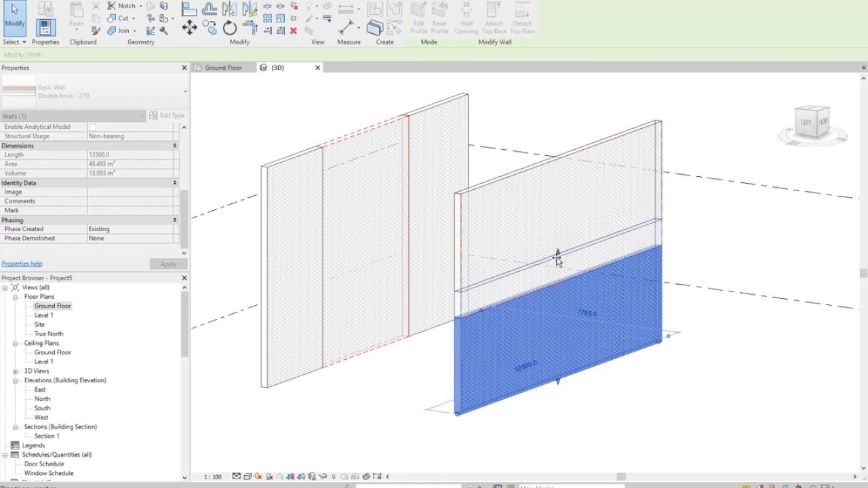Click the Create Similar tool
868x488 pixels.
[x=374, y=28]
